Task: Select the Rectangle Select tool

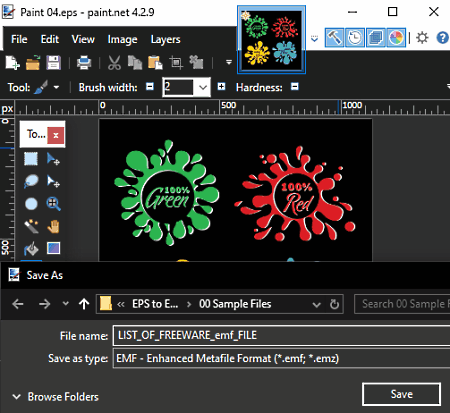Action: [x=31, y=159]
